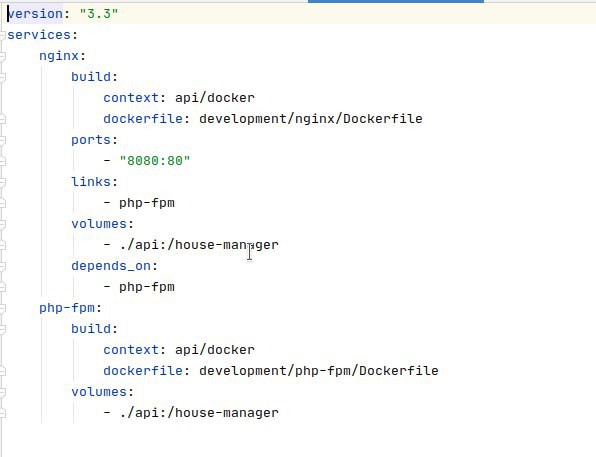Click api/docker value in php-fpm build context
Screen dimensions: 596x457
coord(215,350)
